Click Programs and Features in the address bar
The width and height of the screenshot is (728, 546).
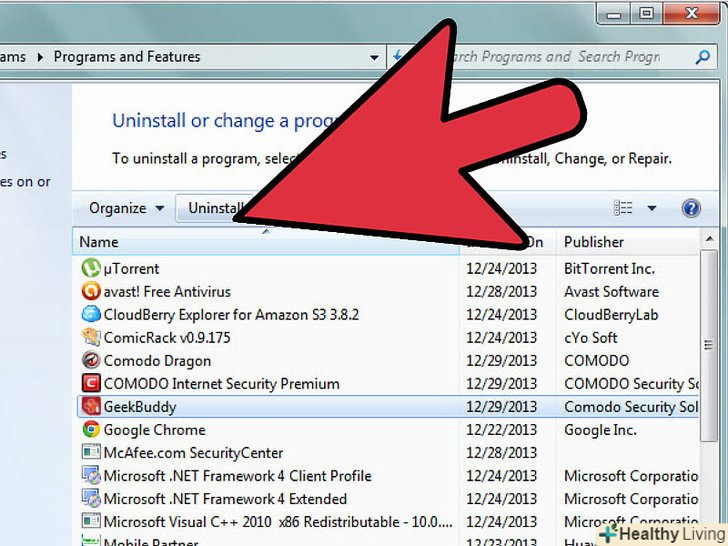coord(127,57)
